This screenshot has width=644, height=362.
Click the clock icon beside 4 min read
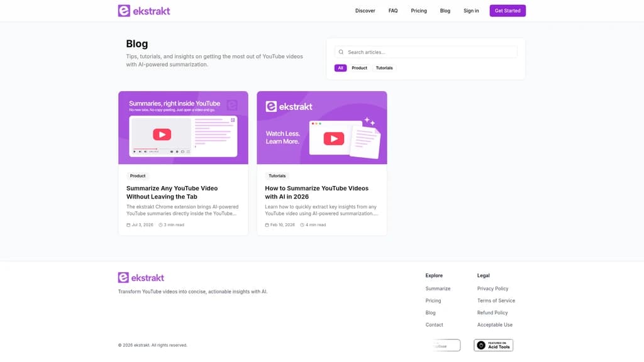point(302,225)
